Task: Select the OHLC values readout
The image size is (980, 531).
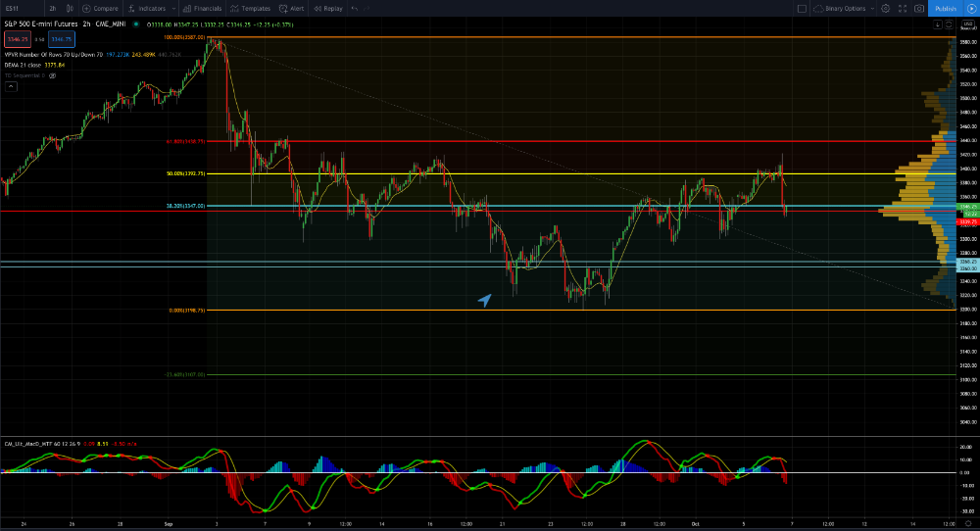Action: pyautogui.click(x=220, y=24)
